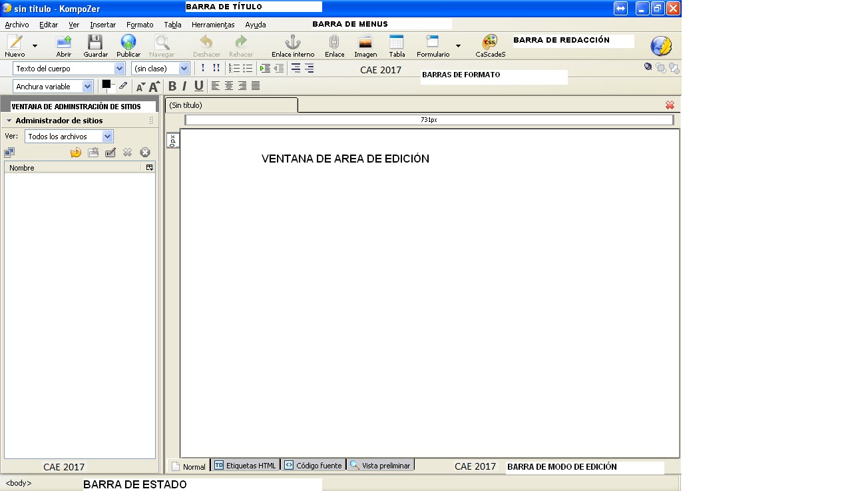Click the Formulario form icon
Viewport: 868px width, 491px height.
pos(433,43)
